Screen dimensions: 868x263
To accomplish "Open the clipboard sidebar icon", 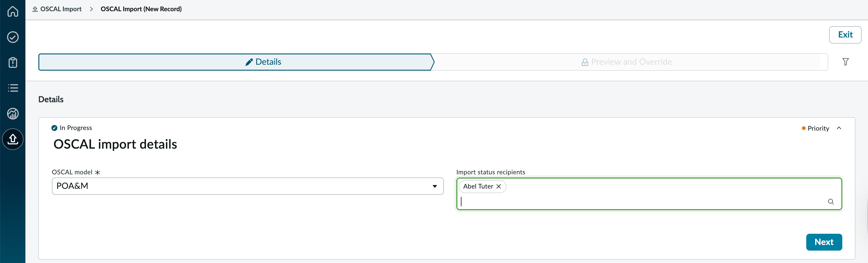I will coord(13,62).
